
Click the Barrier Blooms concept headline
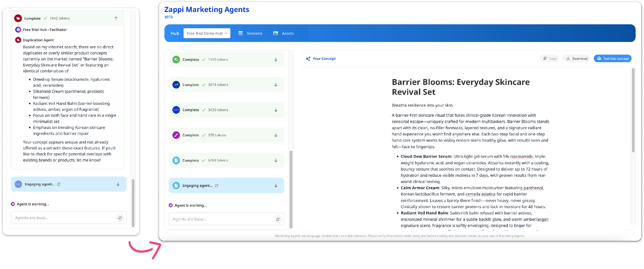(460, 87)
